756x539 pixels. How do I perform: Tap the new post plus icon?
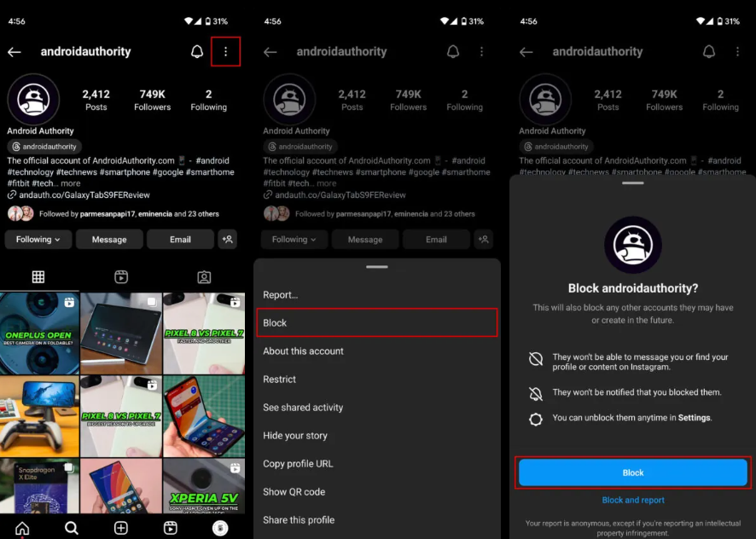121,528
